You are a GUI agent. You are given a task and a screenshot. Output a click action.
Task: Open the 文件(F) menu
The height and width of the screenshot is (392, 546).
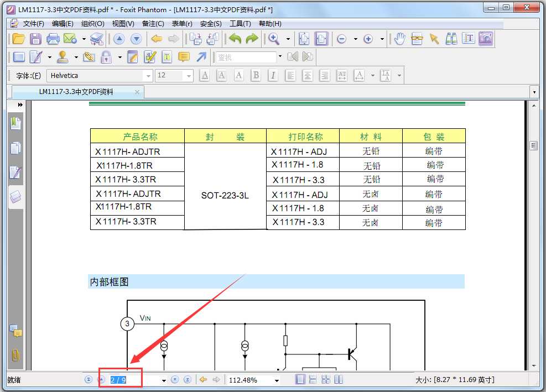(x=33, y=24)
